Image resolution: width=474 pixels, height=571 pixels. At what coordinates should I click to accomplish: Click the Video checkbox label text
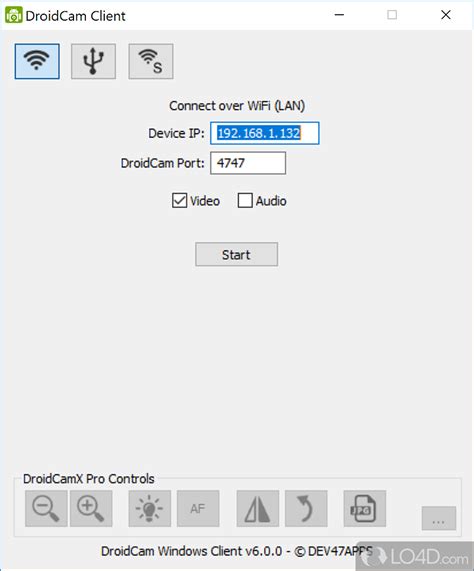pyautogui.click(x=205, y=201)
